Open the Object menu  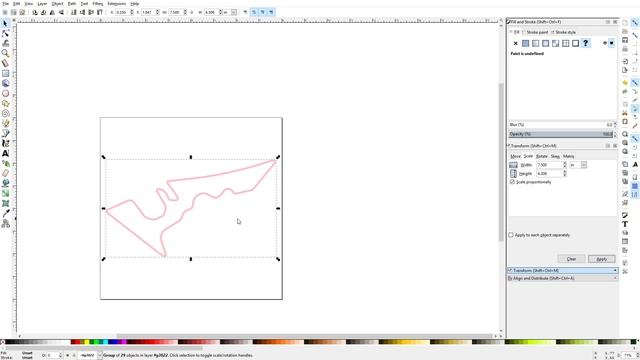click(x=57, y=4)
